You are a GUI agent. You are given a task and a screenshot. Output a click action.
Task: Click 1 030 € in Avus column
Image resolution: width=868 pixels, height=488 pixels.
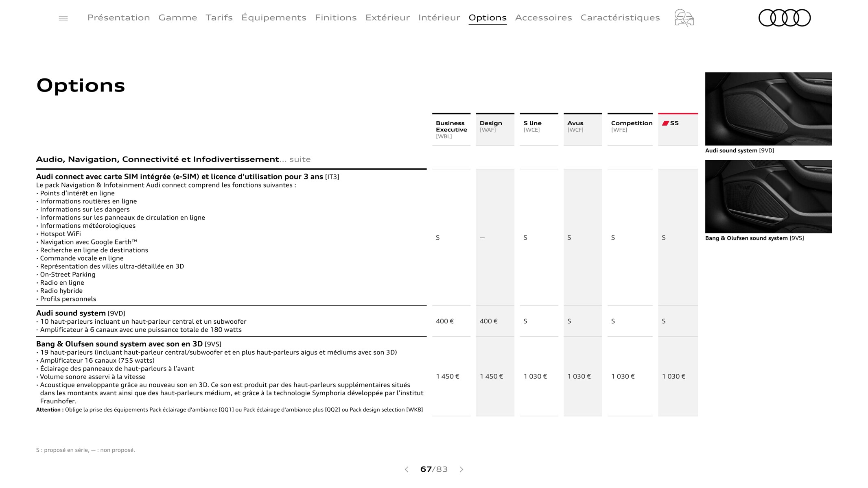tap(579, 377)
